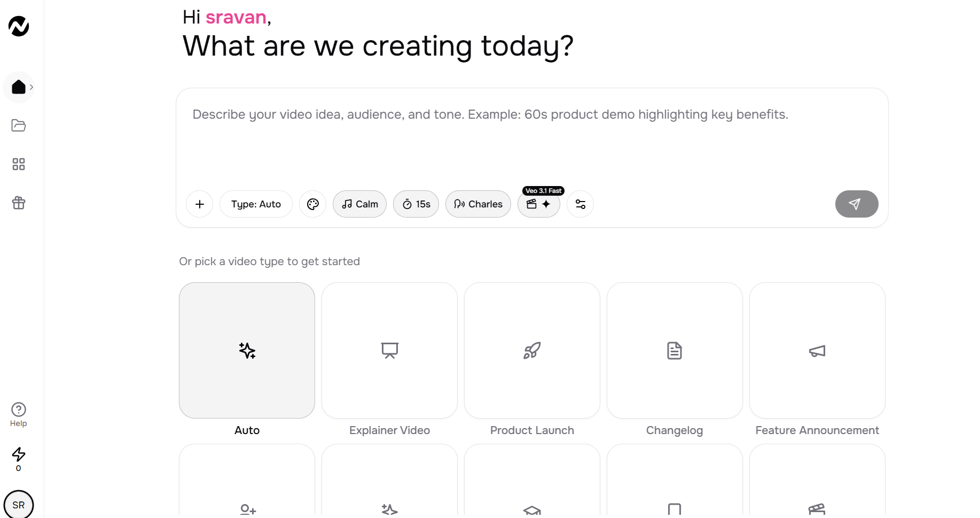The height and width of the screenshot is (518, 980).
Task: Expand the home sidebar chevron
Action: [32, 87]
